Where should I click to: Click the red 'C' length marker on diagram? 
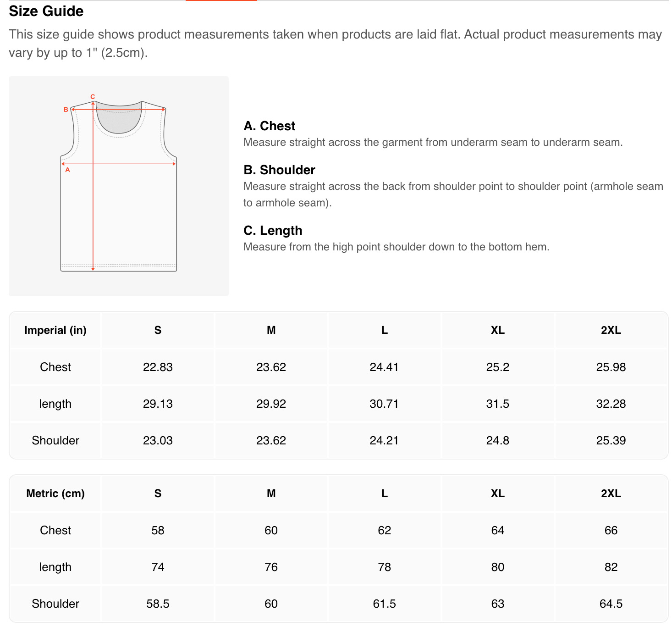pyautogui.click(x=93, y=97)
